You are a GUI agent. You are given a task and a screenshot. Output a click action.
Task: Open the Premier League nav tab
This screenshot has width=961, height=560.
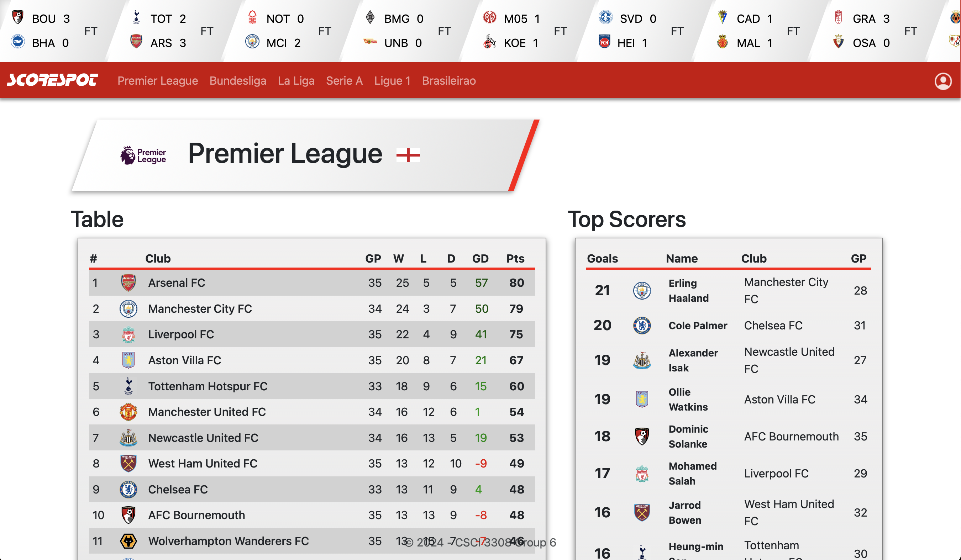(x=157, y=81)
